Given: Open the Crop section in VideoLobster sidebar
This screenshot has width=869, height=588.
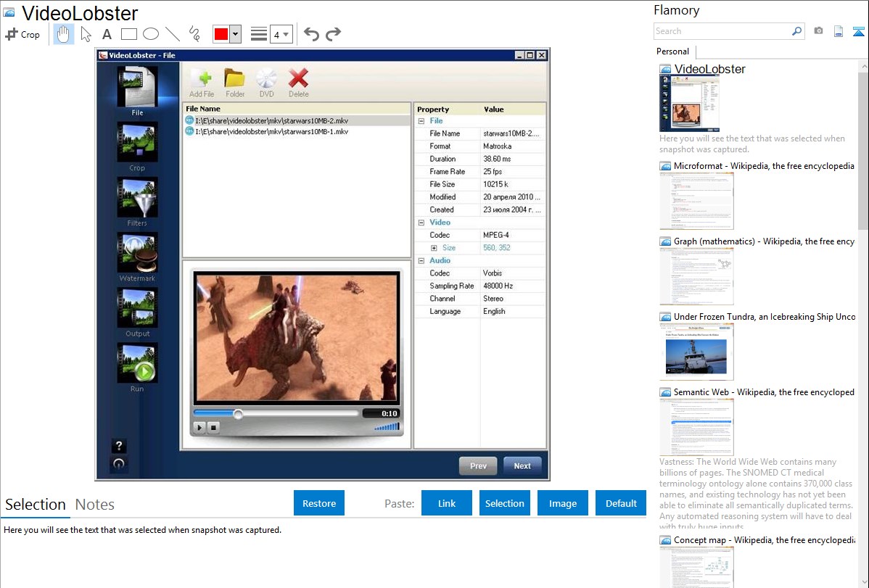Looking at the screenshot, I should [137, 147].
